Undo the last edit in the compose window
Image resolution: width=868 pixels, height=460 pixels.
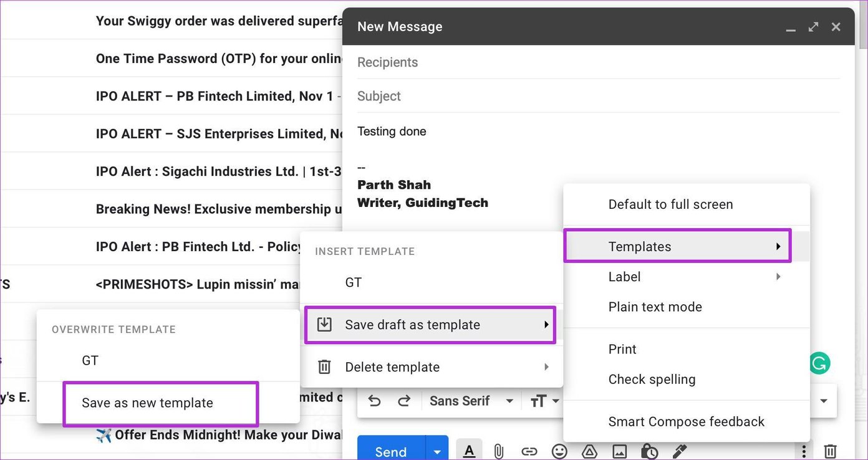point(374,401)
